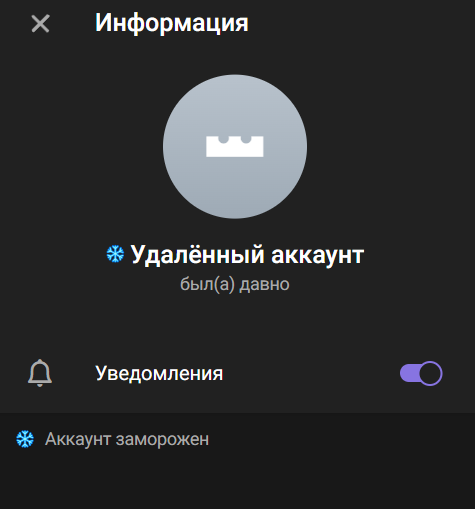Click the word Удалённый in the profile name

click(x=198, y=255)
